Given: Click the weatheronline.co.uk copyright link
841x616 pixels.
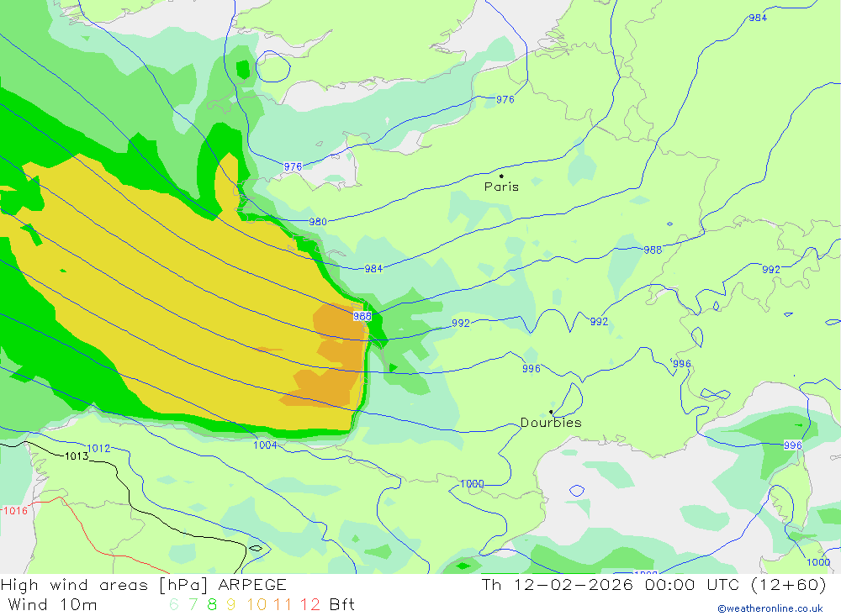Looking at the screenshot, I should 770,608.
